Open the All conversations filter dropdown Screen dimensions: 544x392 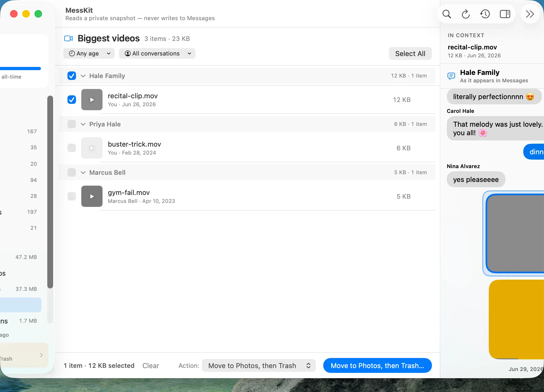(157, 53)
